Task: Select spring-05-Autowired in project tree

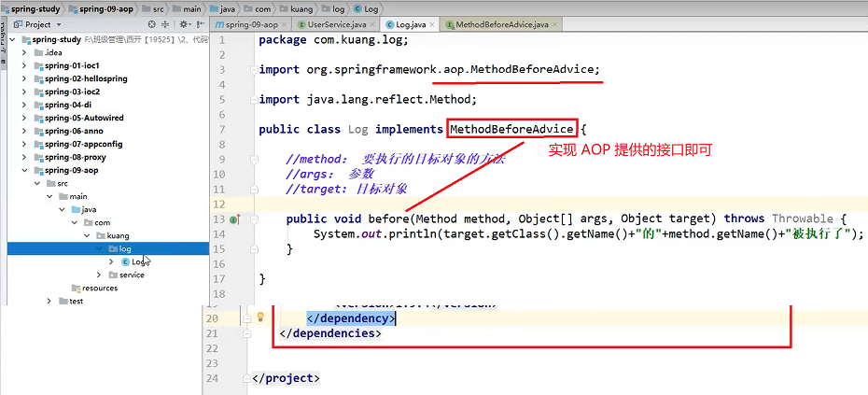Action: coord(84,118)
